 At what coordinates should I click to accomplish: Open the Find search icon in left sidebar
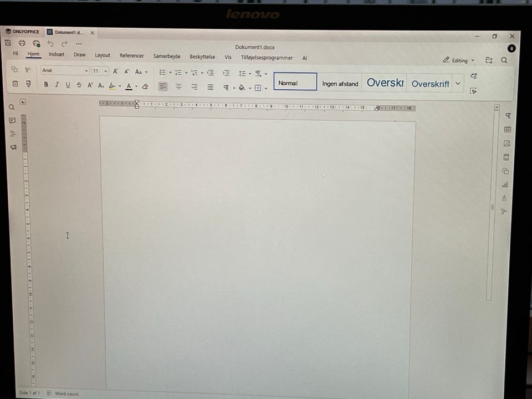(12, 107)
